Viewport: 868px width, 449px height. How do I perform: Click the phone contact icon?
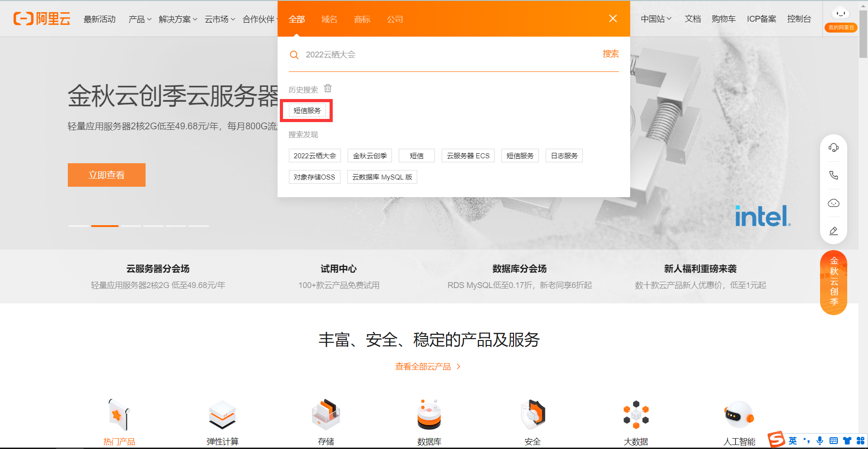834,175
